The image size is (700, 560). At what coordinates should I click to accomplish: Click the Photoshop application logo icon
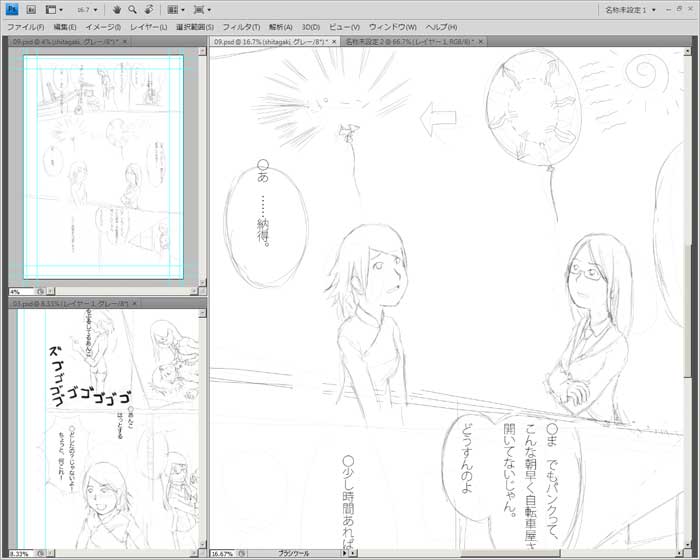12,9
